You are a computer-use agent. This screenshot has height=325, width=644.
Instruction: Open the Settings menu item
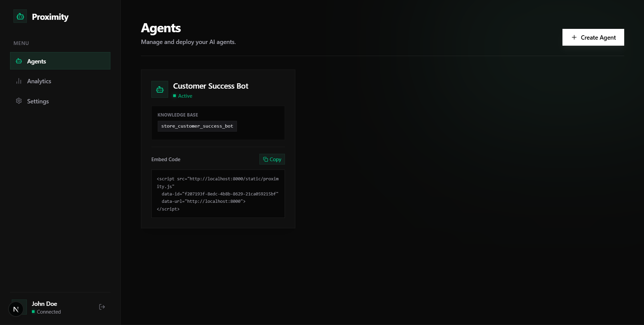[60, 101]
